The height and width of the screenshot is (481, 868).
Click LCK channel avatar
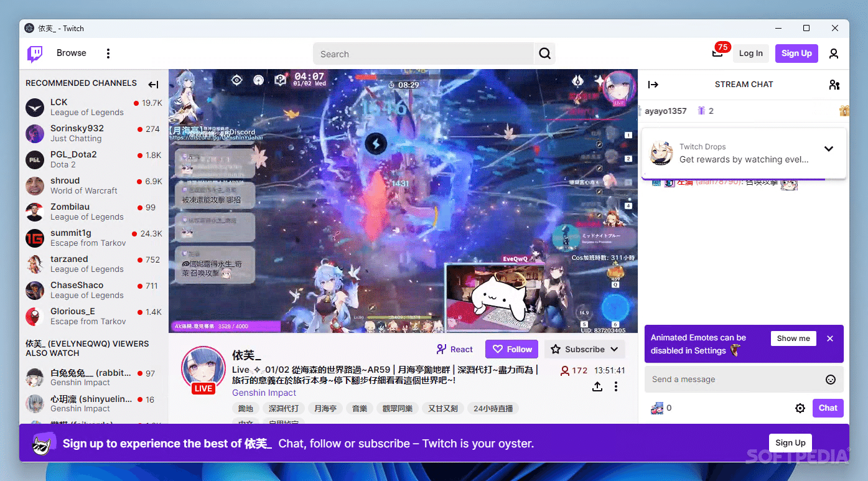pyautogui.click(x=35, y=108)
